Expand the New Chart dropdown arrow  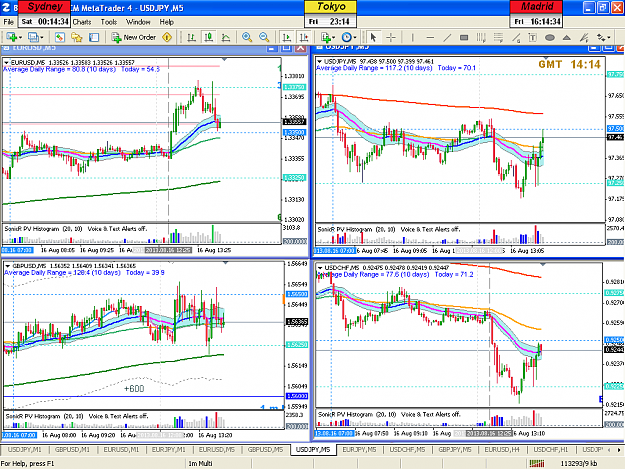[x=20, y=38]
